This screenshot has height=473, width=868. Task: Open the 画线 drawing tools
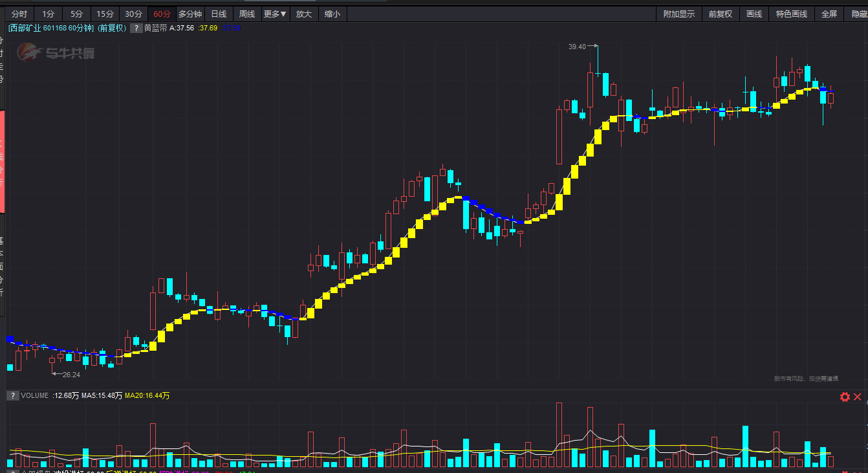pos(754,14)
